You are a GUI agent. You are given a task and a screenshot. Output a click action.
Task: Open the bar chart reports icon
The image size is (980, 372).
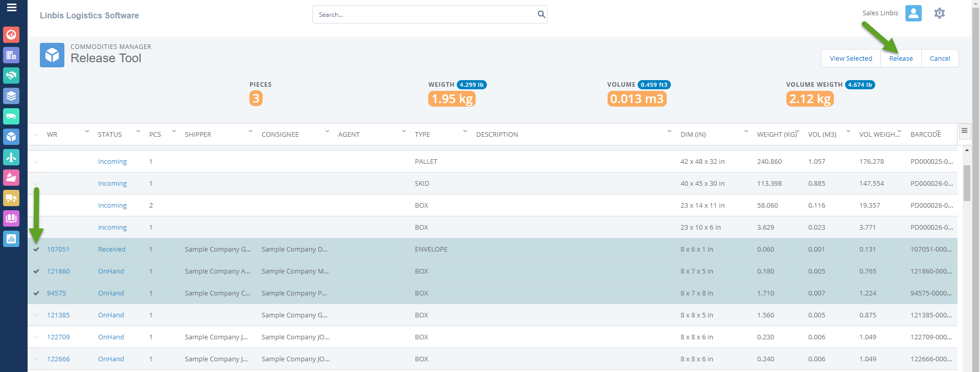tap(11, 239)
